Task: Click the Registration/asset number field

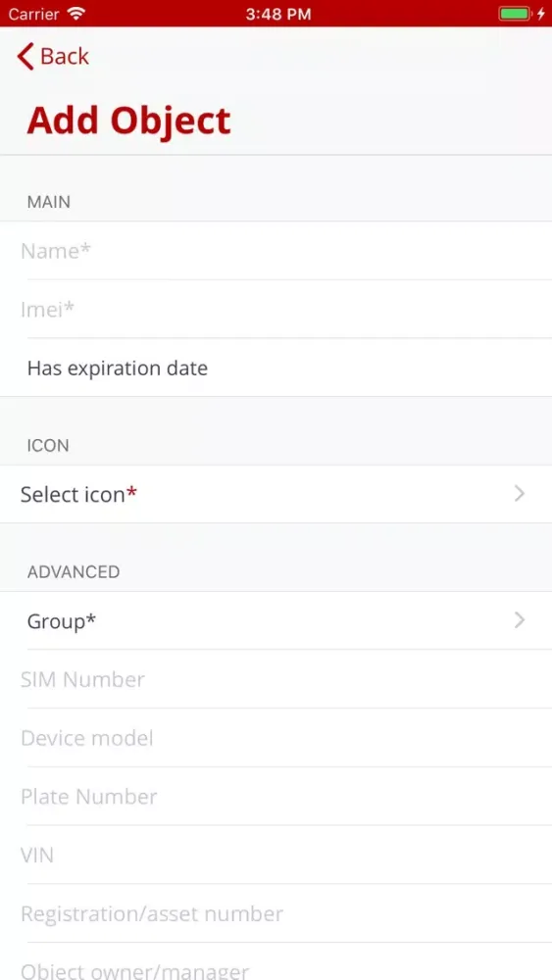Action: point(276,913)
